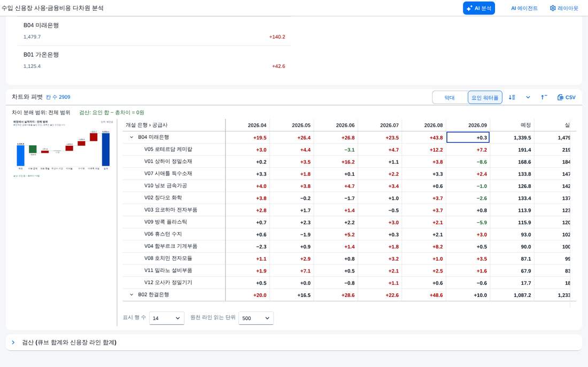Screen dimensions: 588x367
Task: Collapse the B04 미래은행 table row
Action: point(131,137)
